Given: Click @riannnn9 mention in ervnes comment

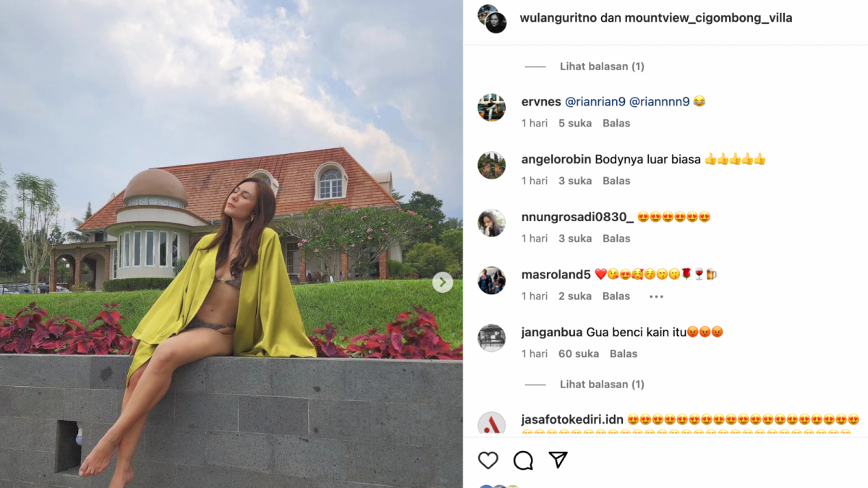Looking at the screenshot, I should point(659,102).
